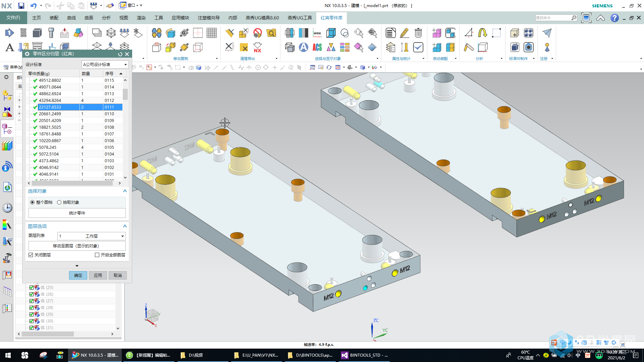644x362 pixels.
Task: Open the 设计标准 dropdown
Action: 105,64
